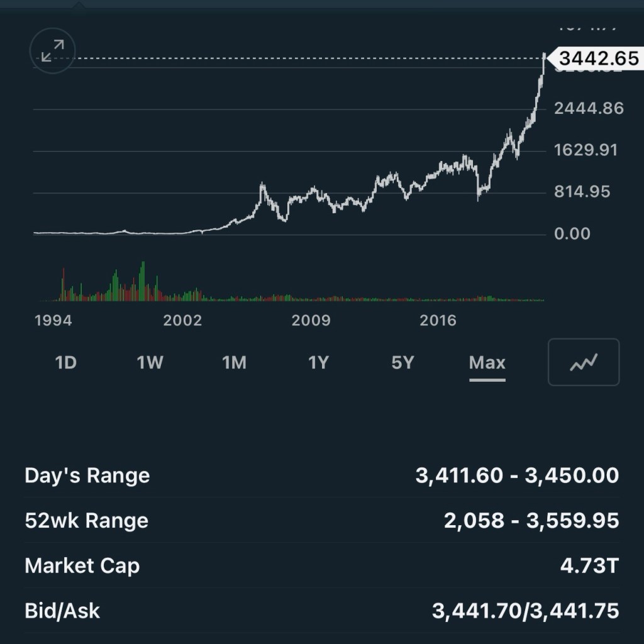Tap the 3,441.70/3,441.75 bid/ask value

coord(525,611)
